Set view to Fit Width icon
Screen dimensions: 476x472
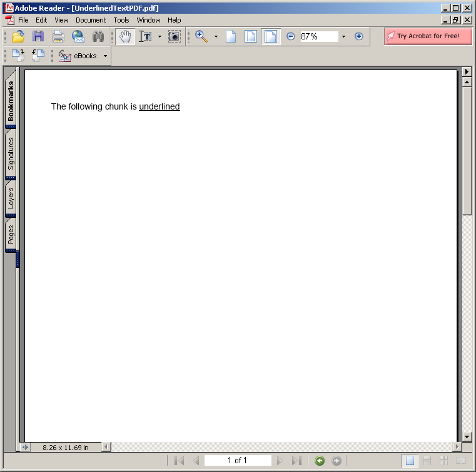[x=271, y=36]
